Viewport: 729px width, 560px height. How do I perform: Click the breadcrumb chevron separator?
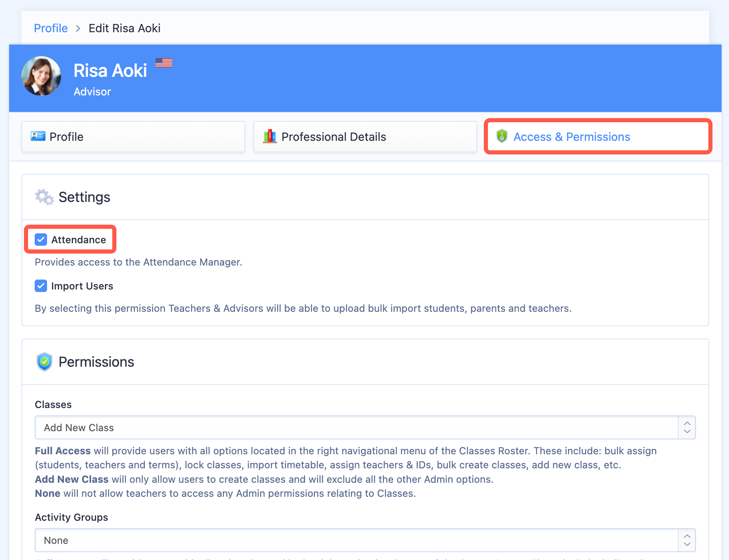pyautogui.click(x=78, y=28)
